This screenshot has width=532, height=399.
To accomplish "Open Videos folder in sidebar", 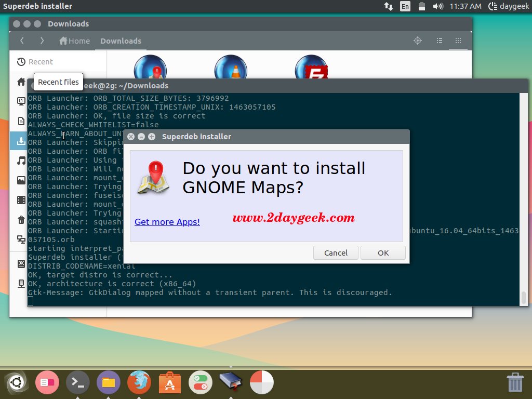I will point(21,200).
